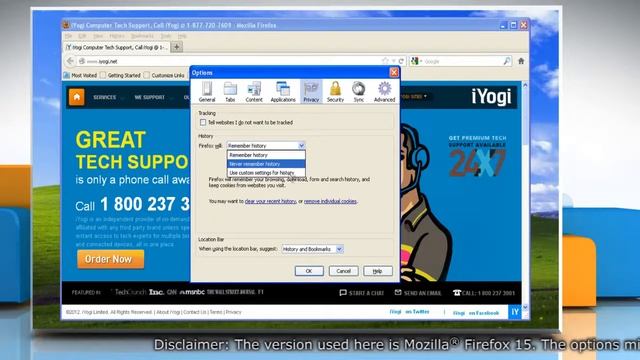Open the Advanced options panel
The height and width of the screenshot is (360, 640).
[x=384, y=91]
